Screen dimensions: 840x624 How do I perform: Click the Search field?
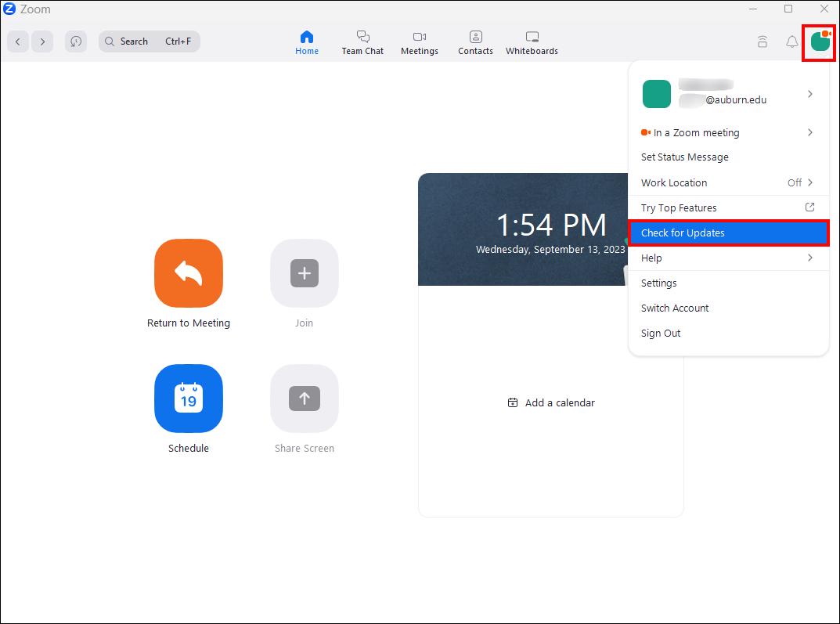150,41
